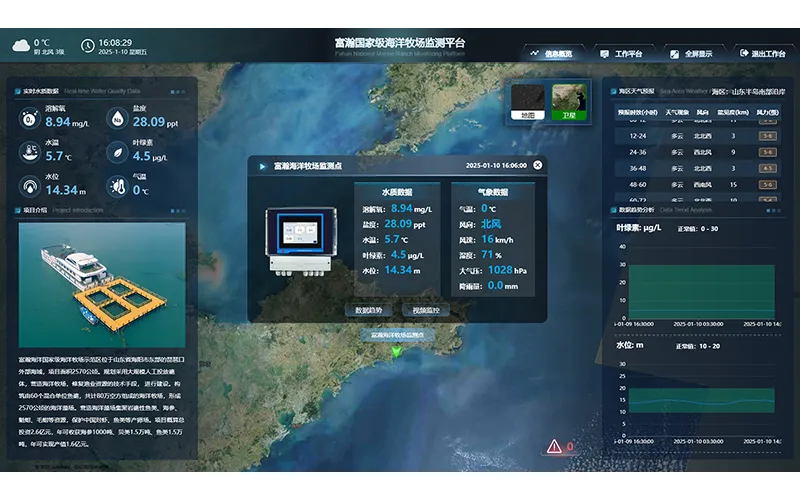Viewport: 800px width, 500px height.
Task: Open the 信息概览 overview tab
Action: tap(553, 53)
